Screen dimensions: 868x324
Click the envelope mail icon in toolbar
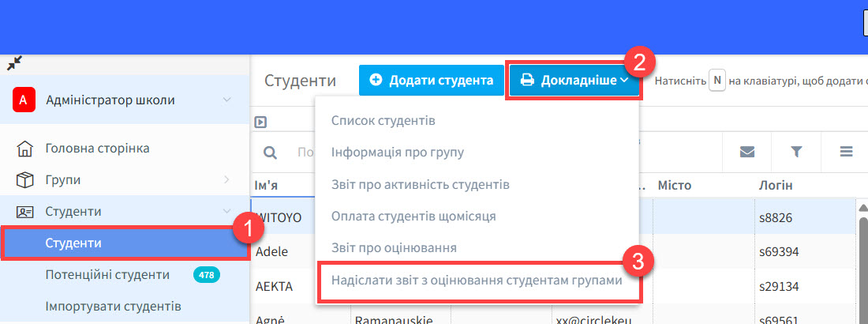(746, 152)
